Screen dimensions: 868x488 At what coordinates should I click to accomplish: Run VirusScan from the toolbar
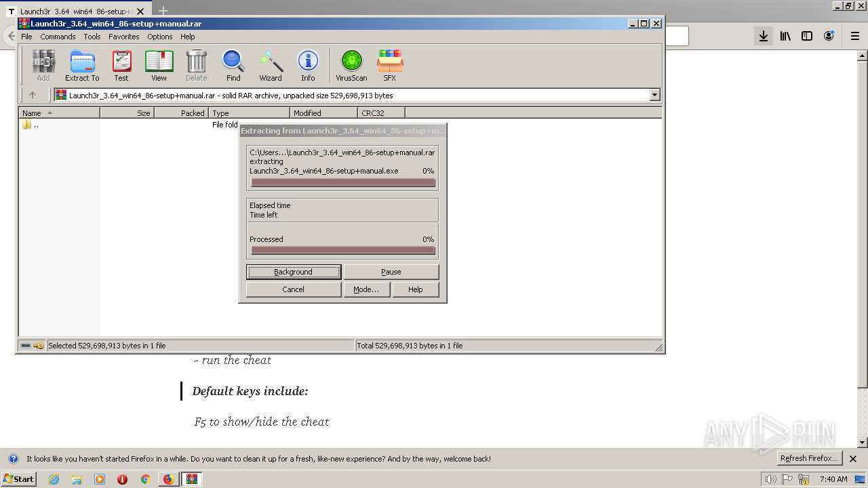[x=351, y=66]
